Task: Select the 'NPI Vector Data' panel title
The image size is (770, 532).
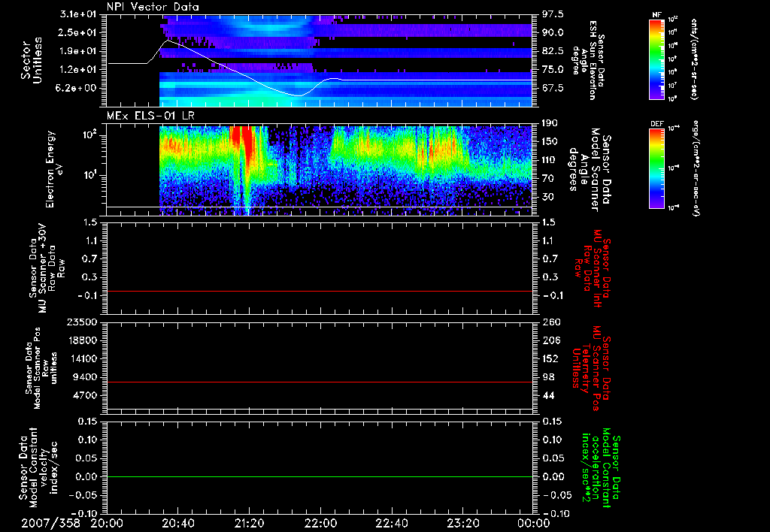Action: [x=153, y=7]
